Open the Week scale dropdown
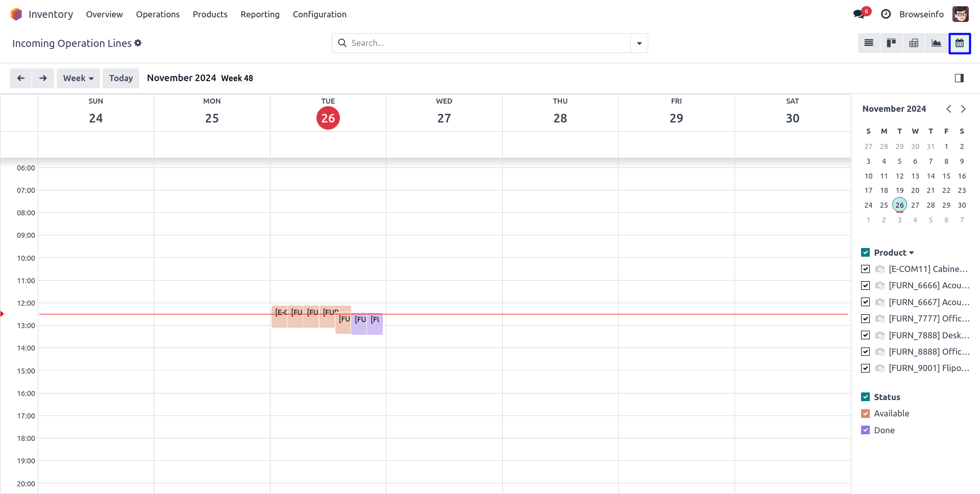 point(78,78)
